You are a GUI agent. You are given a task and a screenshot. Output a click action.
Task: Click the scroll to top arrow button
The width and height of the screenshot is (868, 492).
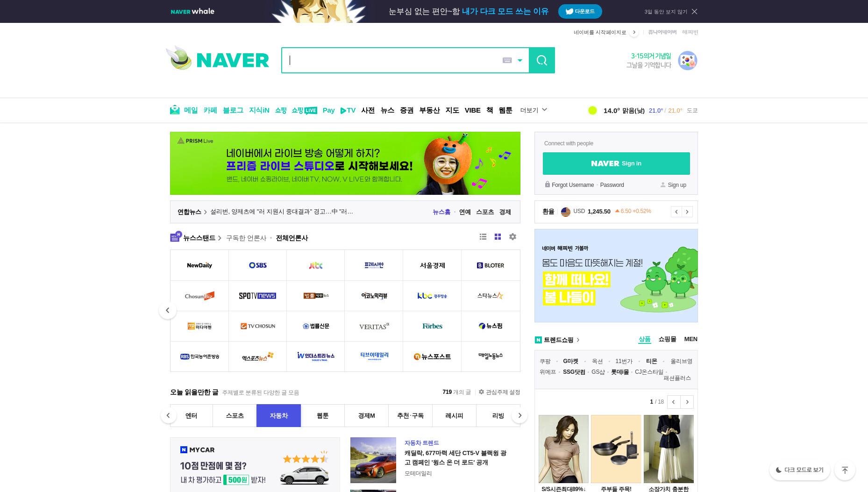[845, 470]
